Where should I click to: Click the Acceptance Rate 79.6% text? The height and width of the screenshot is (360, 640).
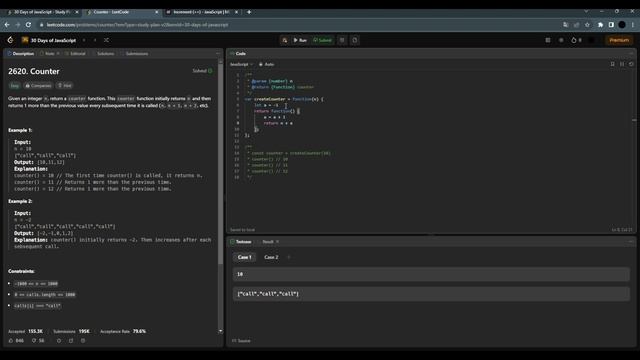pos(123,331)
